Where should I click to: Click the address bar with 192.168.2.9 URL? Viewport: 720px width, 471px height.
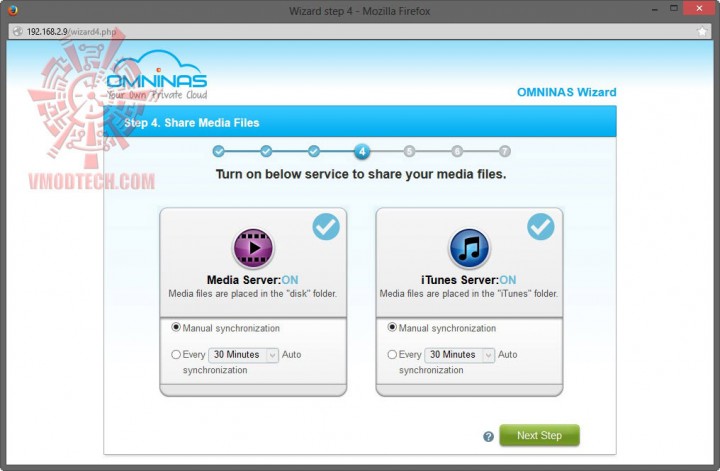358,32
